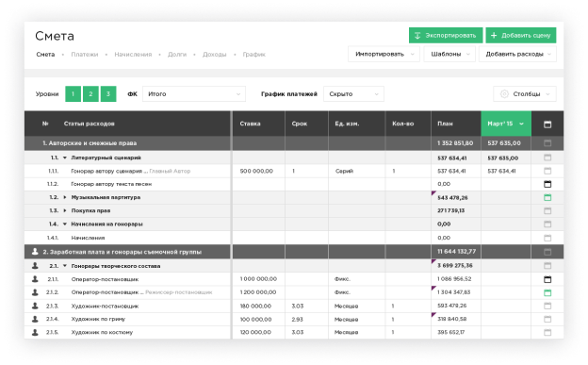588x365 pixels.
Task: Click calendar icon in table header
Action: (x=547, y=124)
